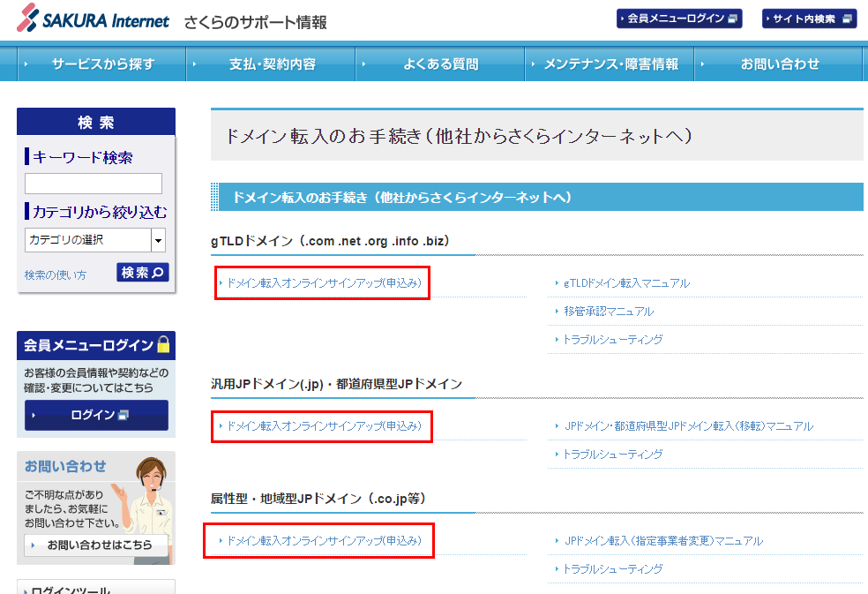Click 属性型・地域型JPドメイン heading
This screenshot has width=868, height=594.
pos(318,499)
